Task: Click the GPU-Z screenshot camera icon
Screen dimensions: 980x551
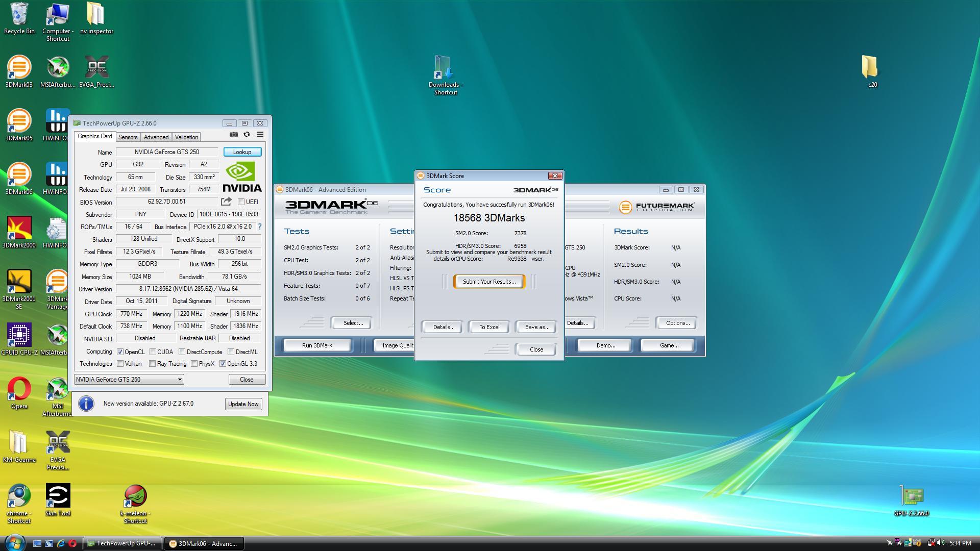Action: click(x=233, y=134)
